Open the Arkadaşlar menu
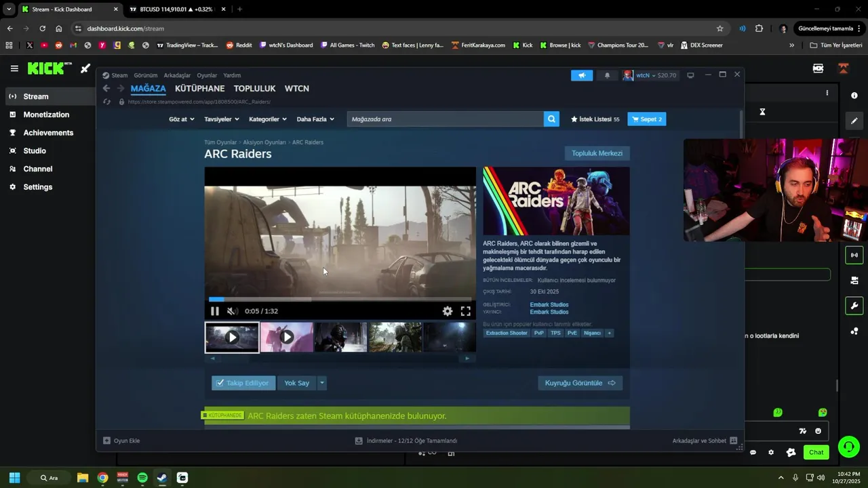868x488 pixels. click(177, 75)
